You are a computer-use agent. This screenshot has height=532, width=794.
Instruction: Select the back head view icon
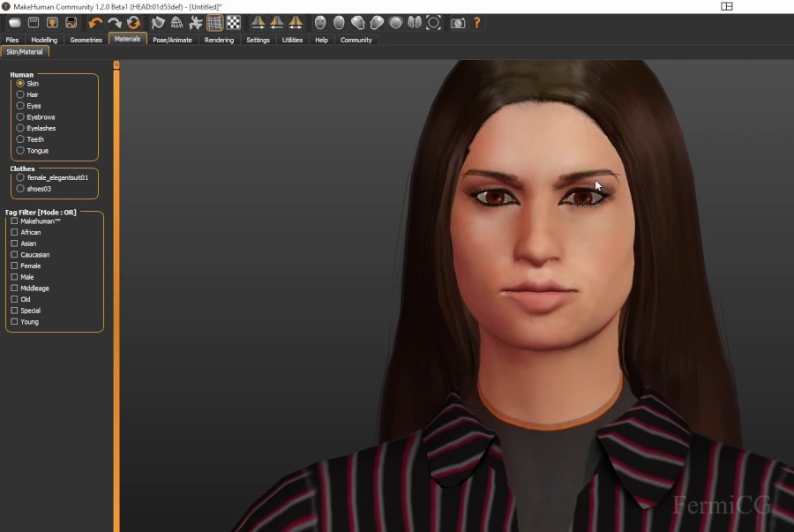[339, 23]
